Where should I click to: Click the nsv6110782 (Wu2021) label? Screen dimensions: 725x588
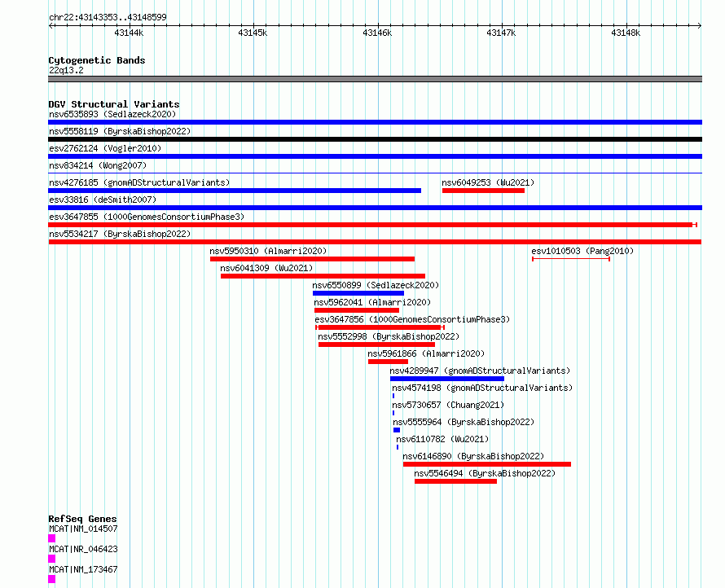[442, 439]
